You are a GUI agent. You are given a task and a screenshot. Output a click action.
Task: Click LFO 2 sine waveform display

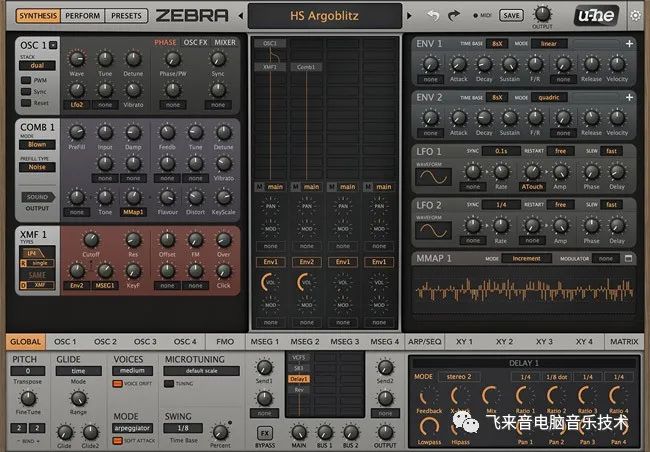434,231
